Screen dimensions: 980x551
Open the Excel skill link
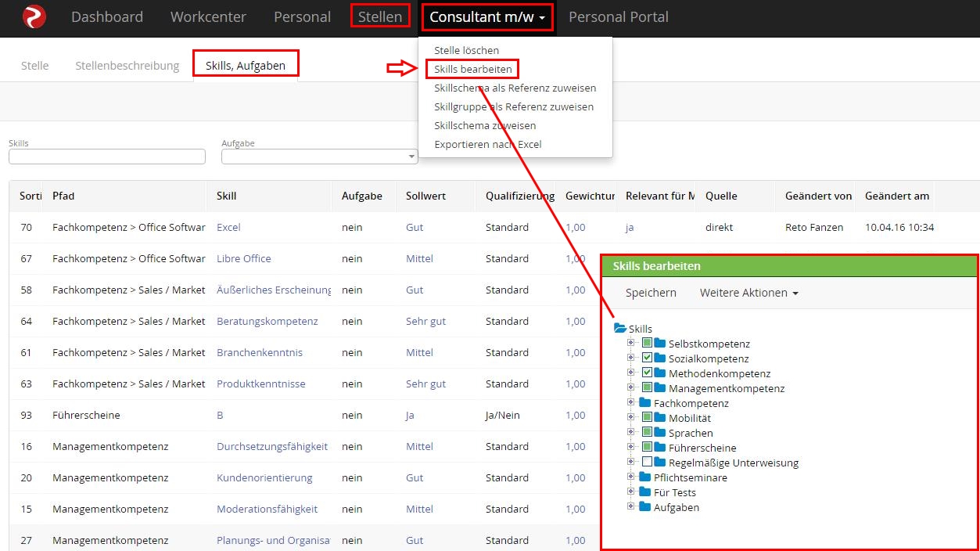pos(228,227)
